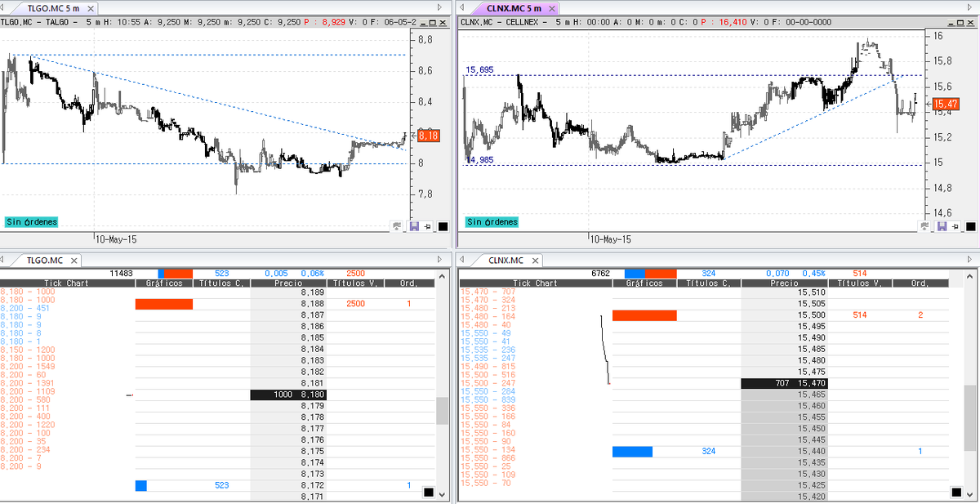Click link arrows icon on TLGO chart
The height and width of the screenshot is (504, 980).
pyautogui.click(x=397, y=226)
